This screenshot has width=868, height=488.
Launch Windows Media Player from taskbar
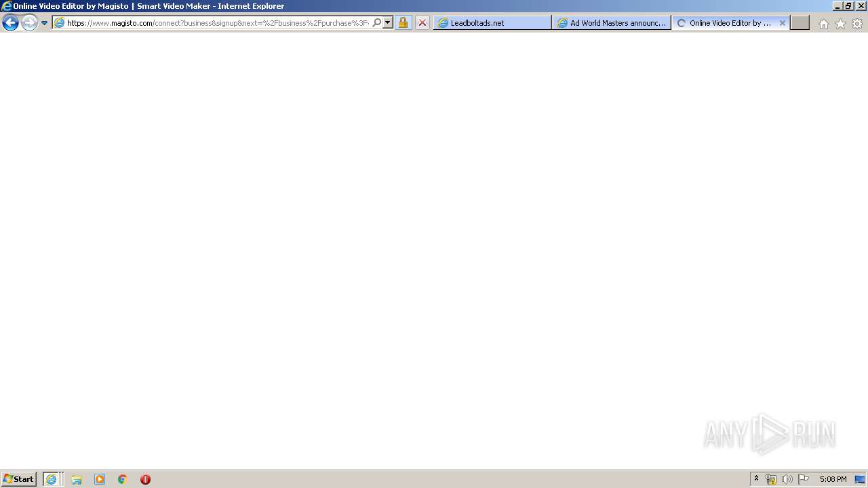100,479
